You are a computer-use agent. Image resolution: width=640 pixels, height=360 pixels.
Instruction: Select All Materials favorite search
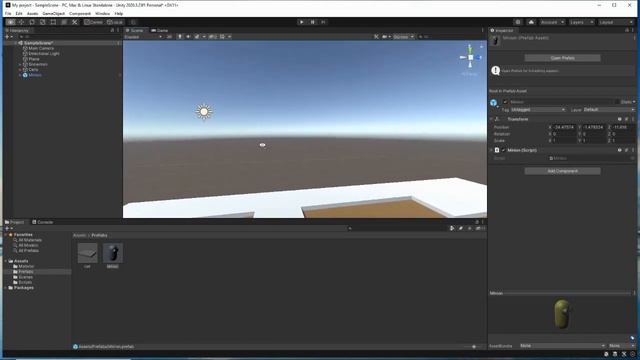(x=29, y=240)
